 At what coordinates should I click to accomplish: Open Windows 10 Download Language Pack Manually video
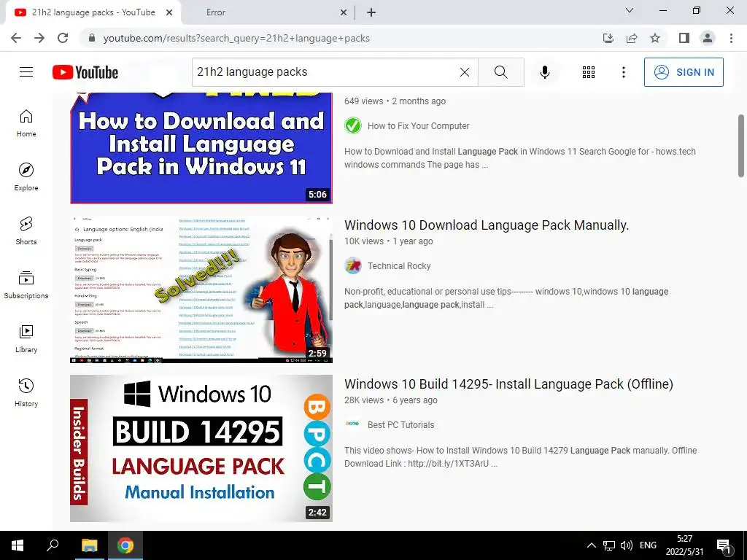(x=487, y=225)
